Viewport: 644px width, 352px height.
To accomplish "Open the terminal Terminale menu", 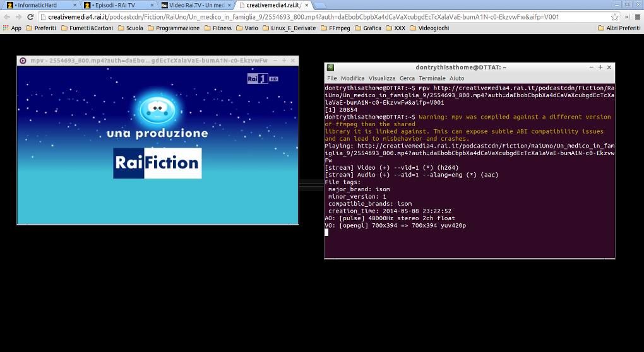I will tap(432, 78).
